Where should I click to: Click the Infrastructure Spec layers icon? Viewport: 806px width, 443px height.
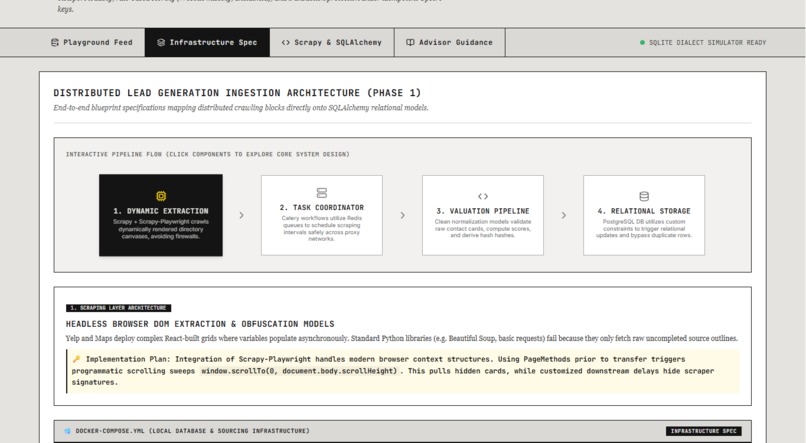(161, 43)
